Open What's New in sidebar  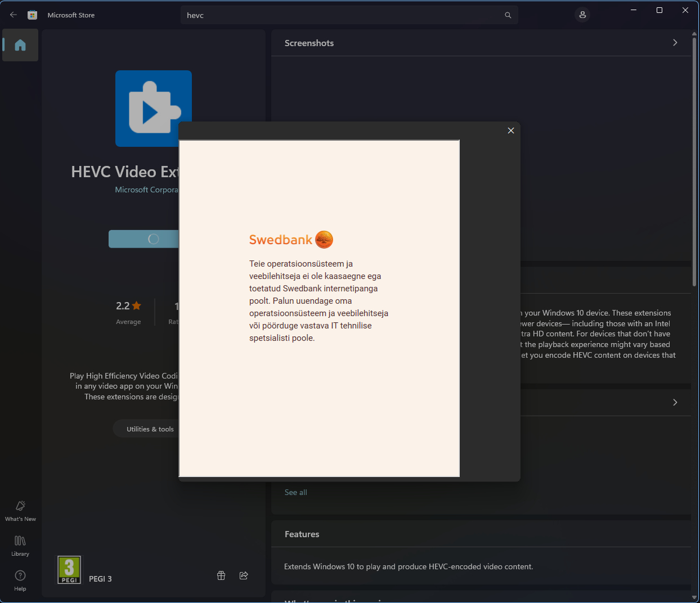click(x=20, y=510)
